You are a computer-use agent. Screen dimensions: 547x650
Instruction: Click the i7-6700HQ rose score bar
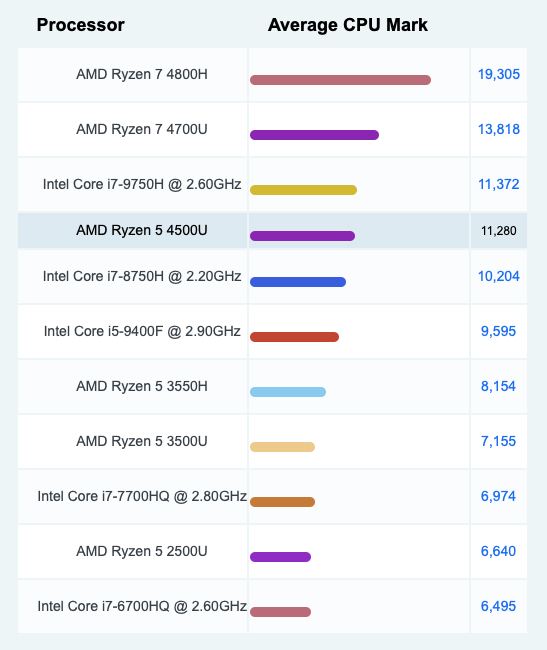click(280, 612)
